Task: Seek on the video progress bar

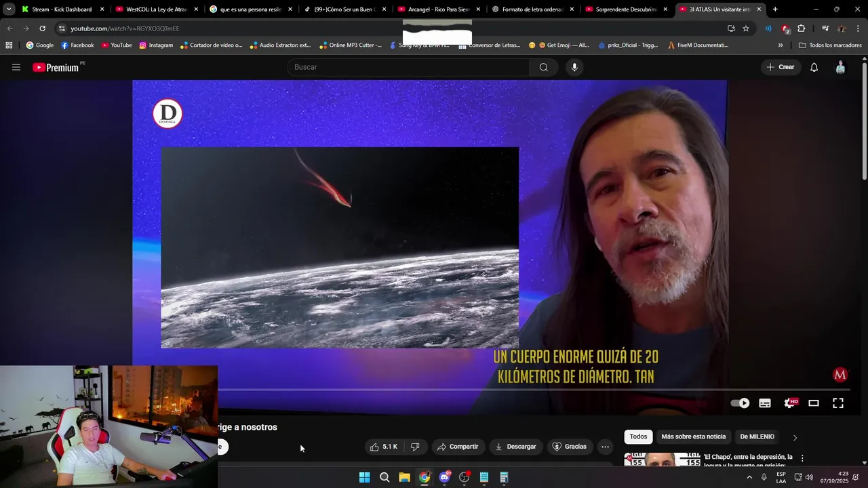Action: [534, 390]
